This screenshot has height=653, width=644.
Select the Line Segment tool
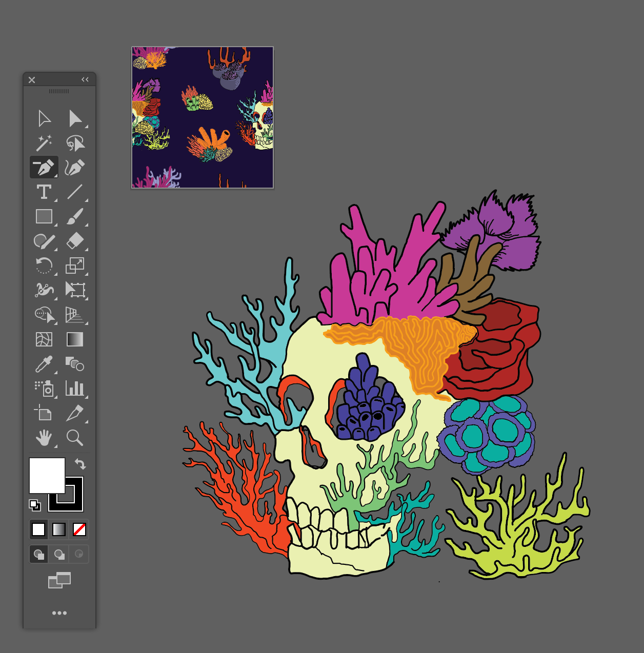click(x=75, y=192)
